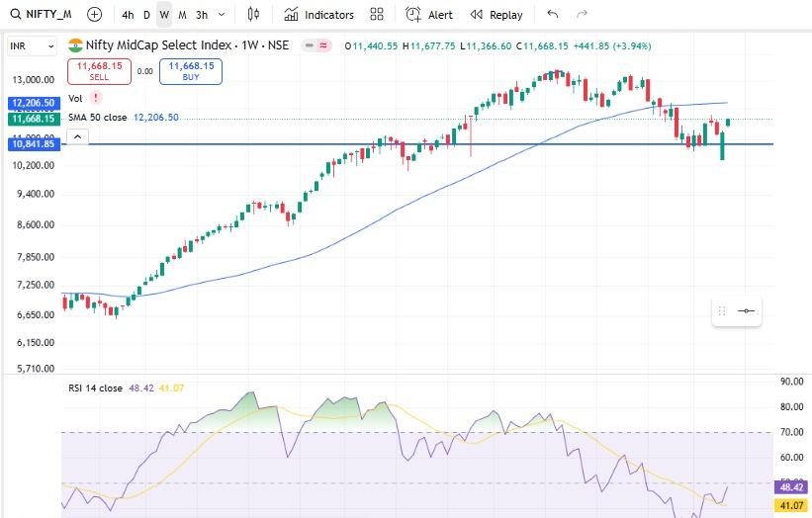Select the W weekly timeframe
The width and height of the screenshot is (812, 518).
click(x=164, y=15)
